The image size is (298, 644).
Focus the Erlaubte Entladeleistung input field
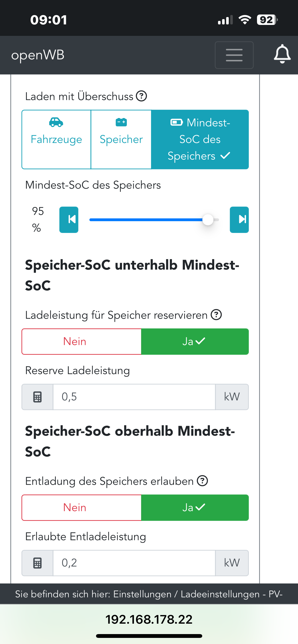pyautogui.click(x=134, y=563)
